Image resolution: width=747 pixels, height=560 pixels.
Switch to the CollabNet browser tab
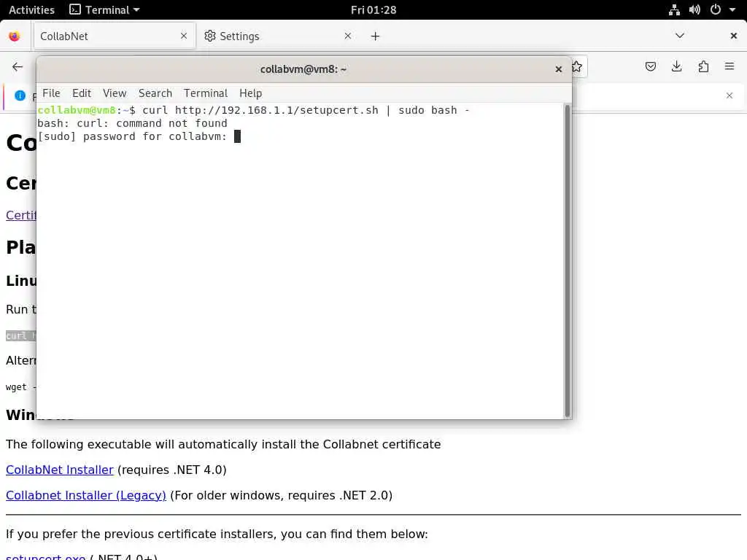[x=113, y=36]
